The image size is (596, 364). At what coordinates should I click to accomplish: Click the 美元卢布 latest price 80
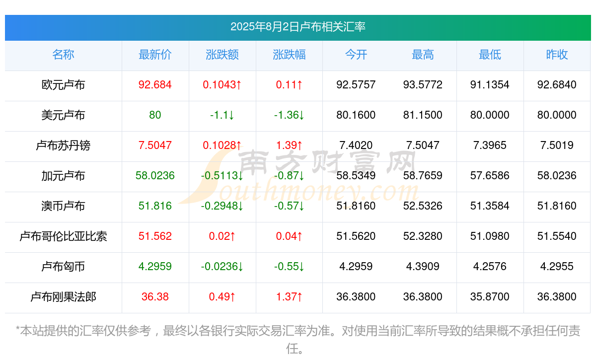tap(155, 115)
